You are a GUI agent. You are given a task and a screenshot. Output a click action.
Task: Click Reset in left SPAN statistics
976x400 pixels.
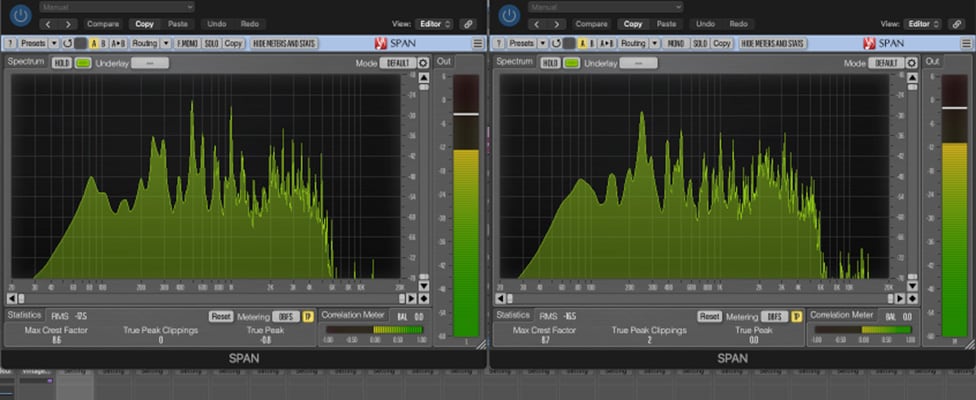(x=220, y=317)
